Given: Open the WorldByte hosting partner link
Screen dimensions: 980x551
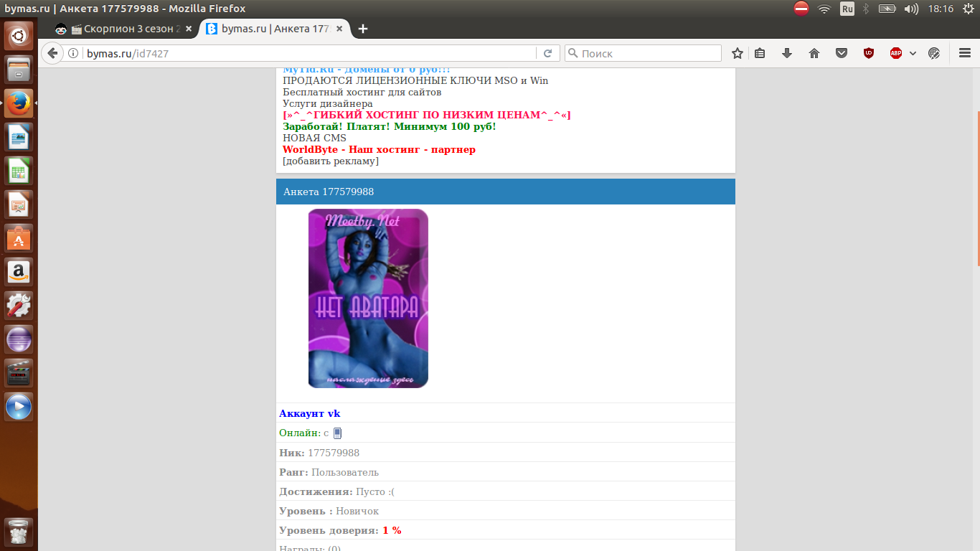Looking at the screenshot, I should pyautogui.click(x=379, y=149).
